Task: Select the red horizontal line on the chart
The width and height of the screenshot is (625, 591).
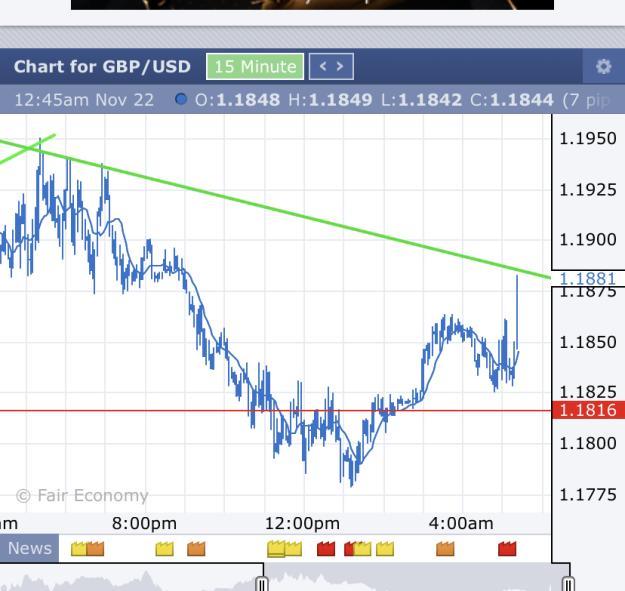Action: (275, 410)
